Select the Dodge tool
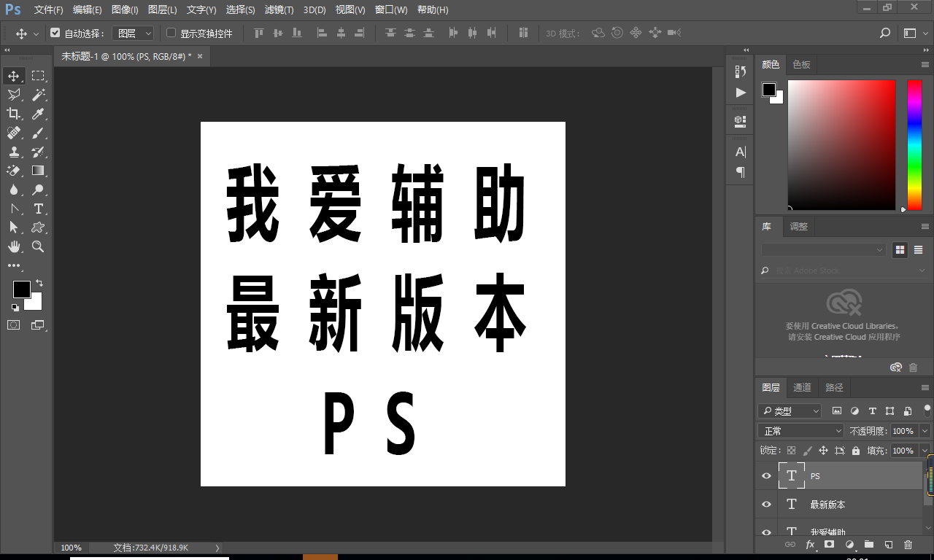The image size is (934, 560). [x=38, y=190]
